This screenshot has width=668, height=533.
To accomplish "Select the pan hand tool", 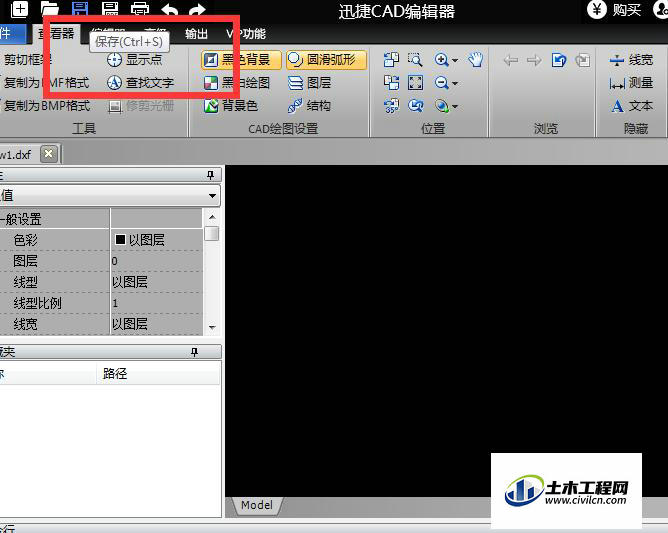I will 475,60.
